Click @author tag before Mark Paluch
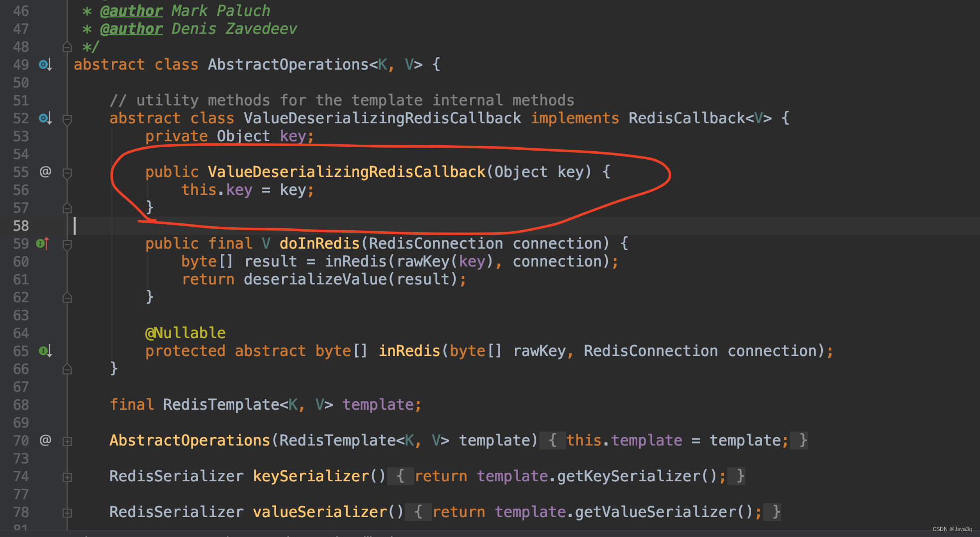This screenshot has width=980, height=537. tap(131, 11)
